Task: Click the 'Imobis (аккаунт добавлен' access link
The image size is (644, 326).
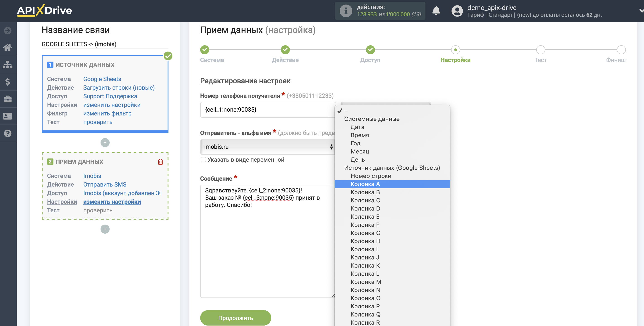Action: [x=122, y=193]
